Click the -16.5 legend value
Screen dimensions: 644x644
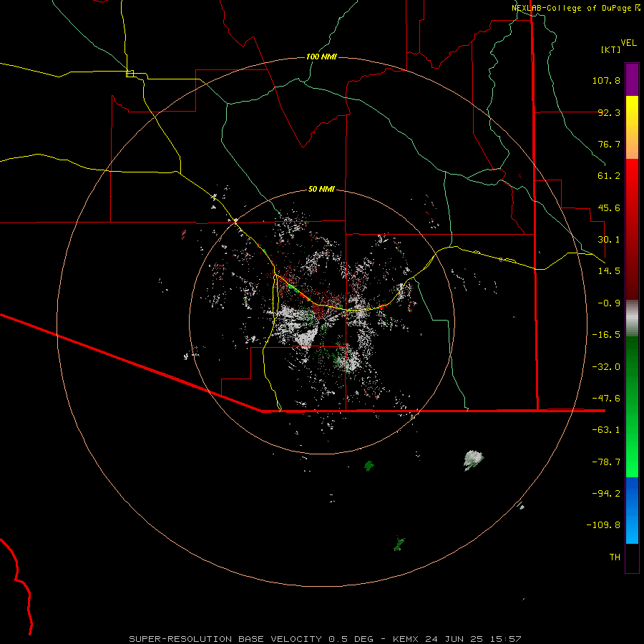click(606, 335)
